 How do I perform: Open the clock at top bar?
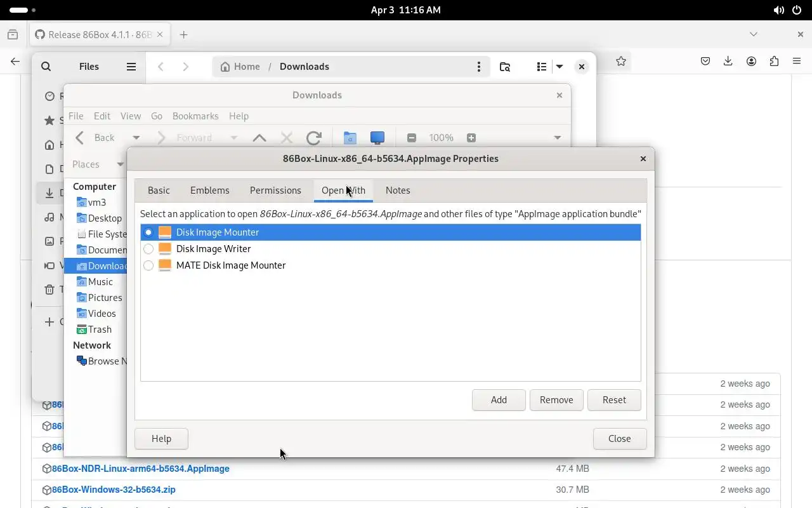[406, 10]
